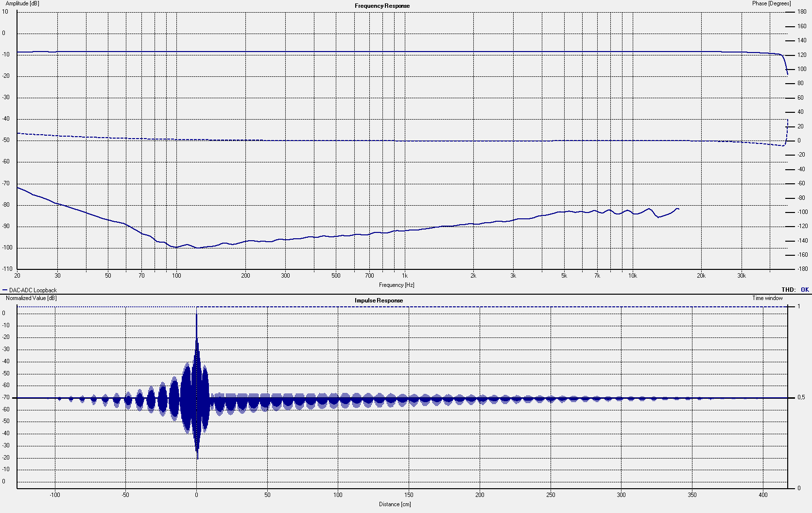Click the -50 tick on the amplitude axis
This screenshot has height=513, width=812.
click(6, 140)
